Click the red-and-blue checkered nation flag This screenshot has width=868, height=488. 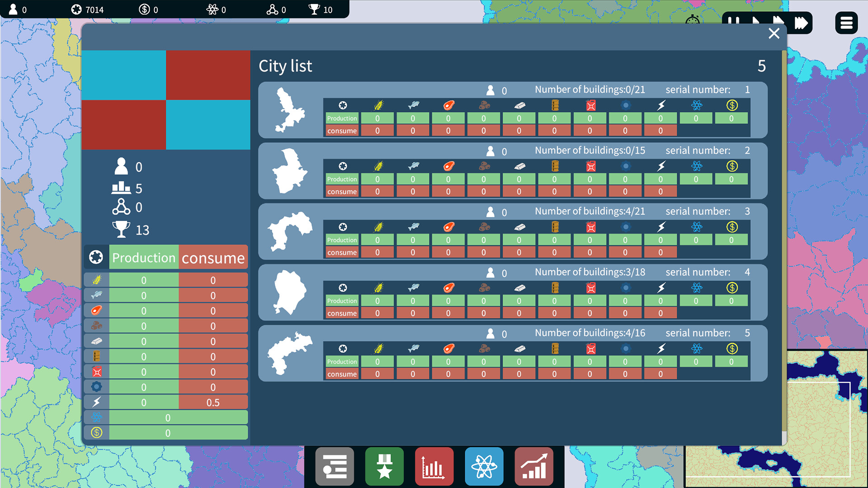(166, 100)
